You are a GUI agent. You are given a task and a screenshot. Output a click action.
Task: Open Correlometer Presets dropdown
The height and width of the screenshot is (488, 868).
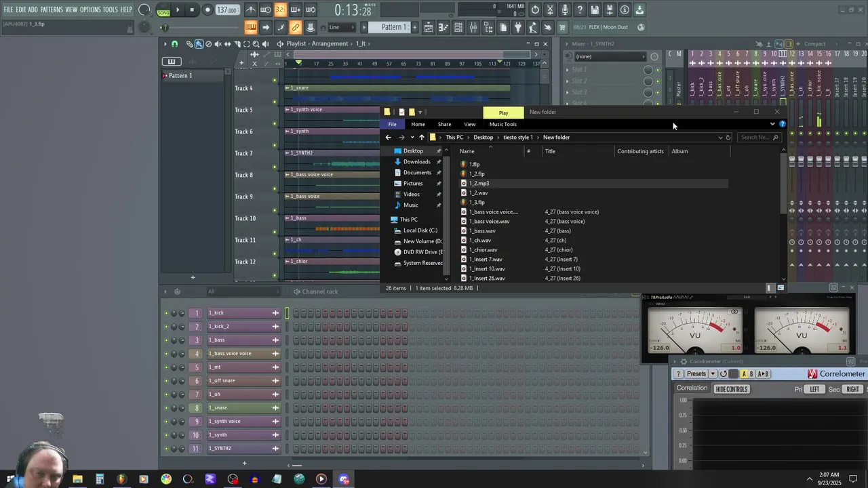[700, 374]
